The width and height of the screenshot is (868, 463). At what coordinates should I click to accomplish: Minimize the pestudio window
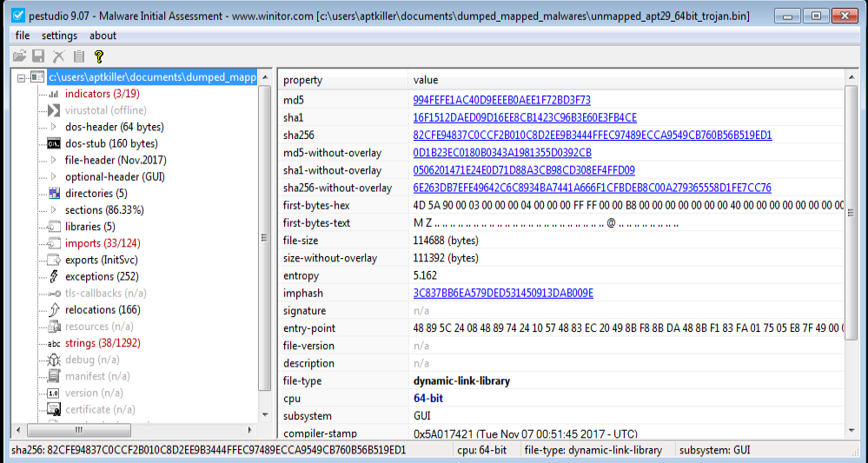[x=788, y=16]
